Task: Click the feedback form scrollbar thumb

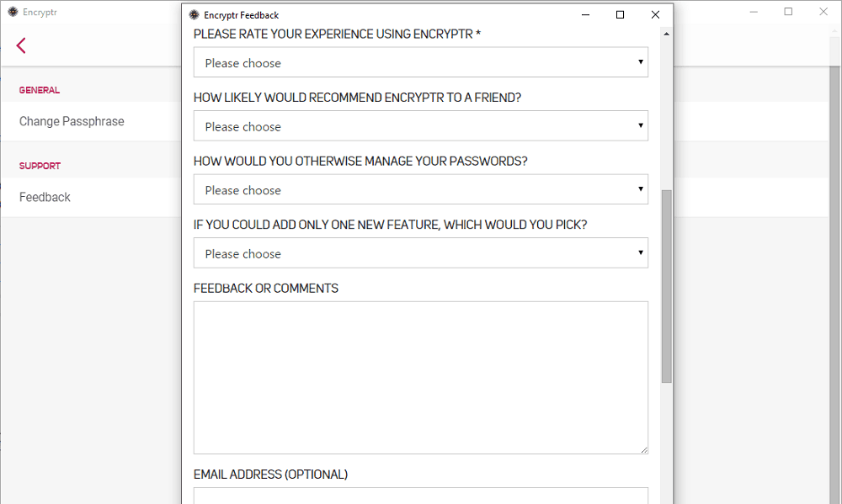Action: [666, 286]
